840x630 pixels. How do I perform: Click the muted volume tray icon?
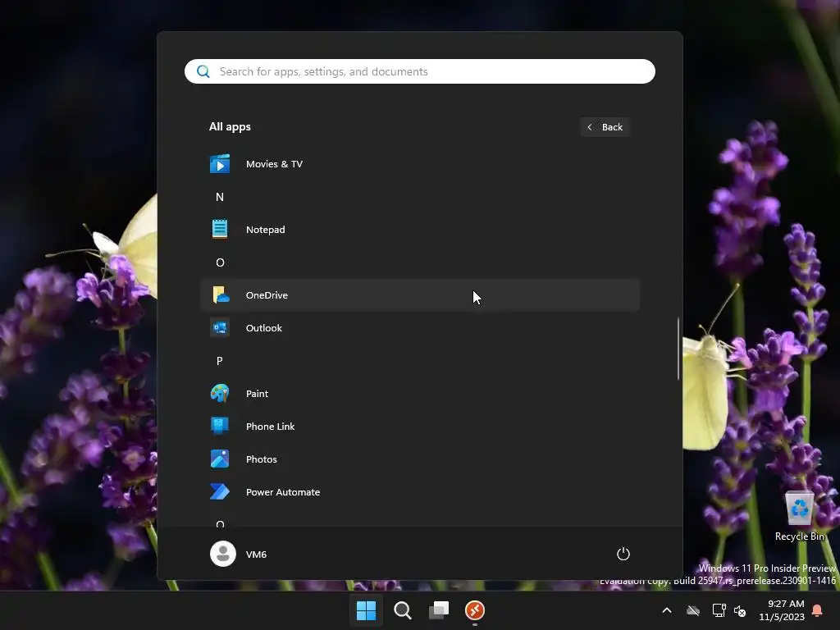pos(740,610)
